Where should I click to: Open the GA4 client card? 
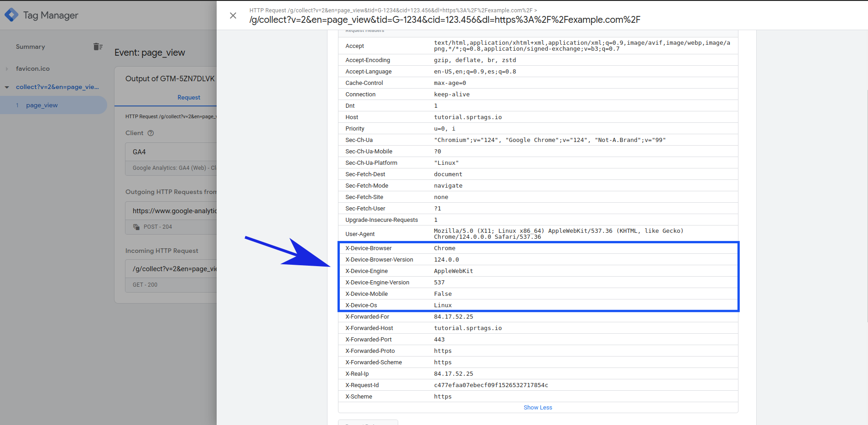[171, 159]
